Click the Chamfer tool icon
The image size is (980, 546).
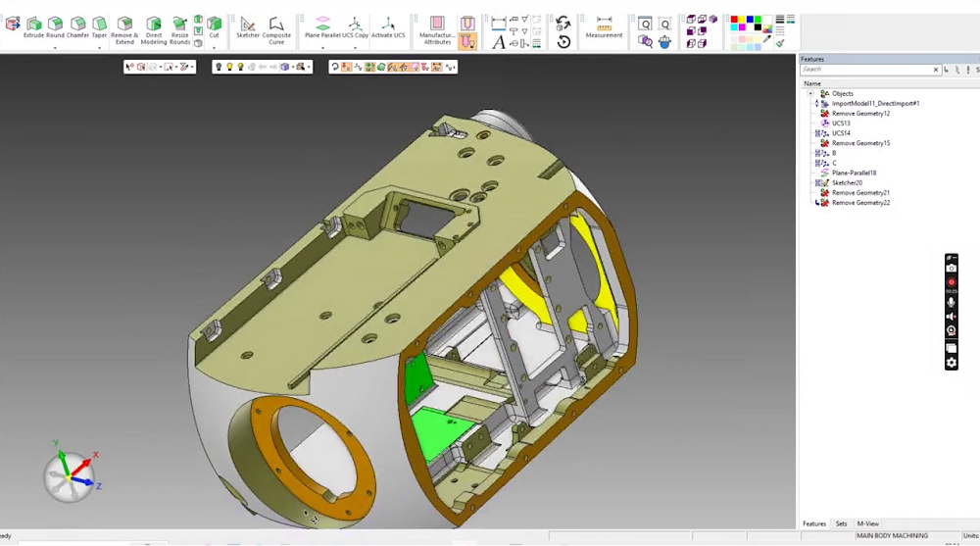tap(77, 25)
